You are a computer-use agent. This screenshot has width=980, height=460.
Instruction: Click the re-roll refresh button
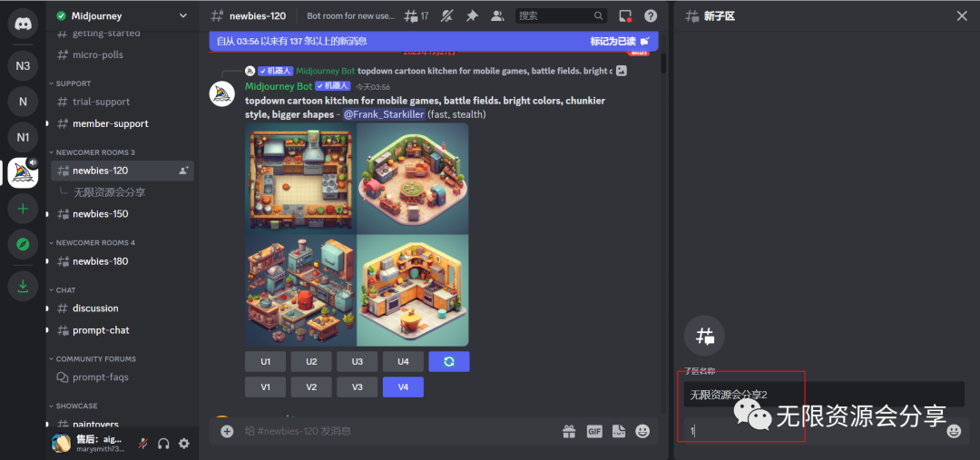(449, 361)
